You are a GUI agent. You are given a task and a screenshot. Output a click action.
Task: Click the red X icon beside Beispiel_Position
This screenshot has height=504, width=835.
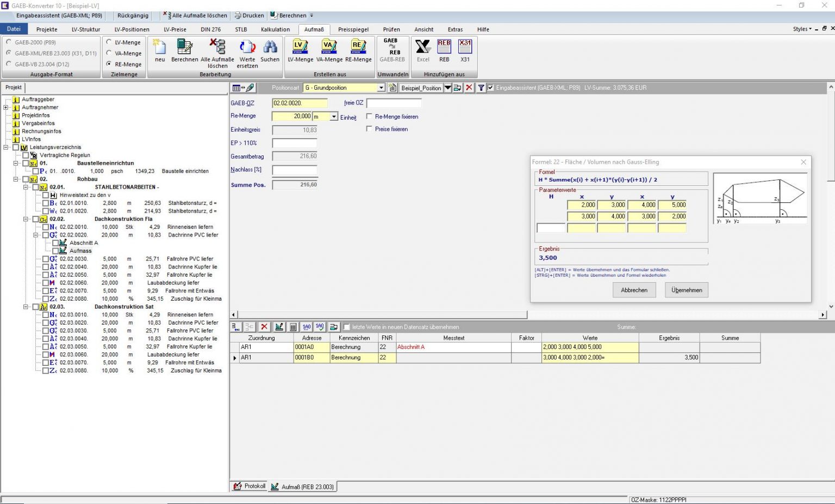pos(469,88)
